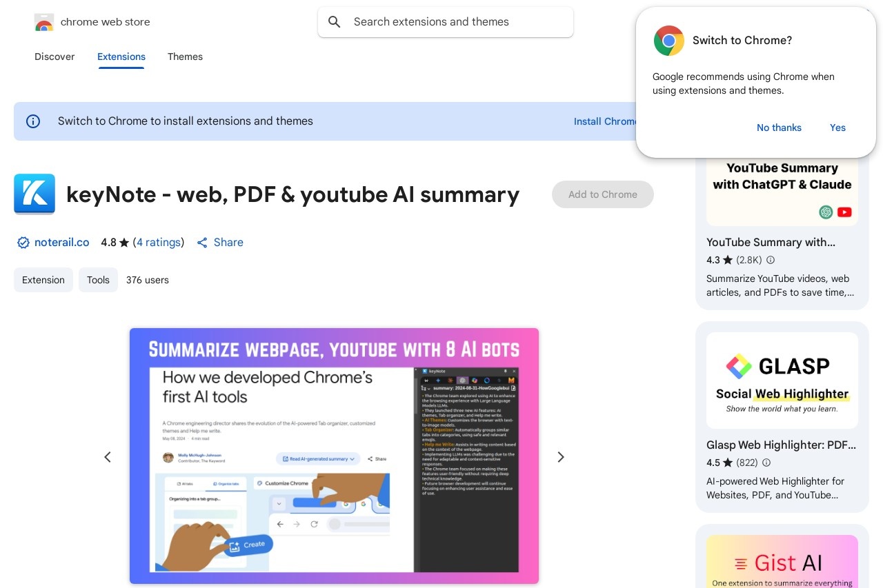Click the search magnifier icon
The width and height of the screenshot is (883, 588).
(x=335, y=22)
